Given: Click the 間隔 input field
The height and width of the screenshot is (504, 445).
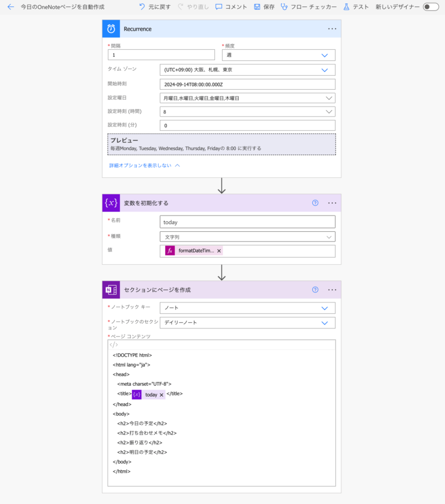Looking at the screenshot, I should [x=161, y=55].
